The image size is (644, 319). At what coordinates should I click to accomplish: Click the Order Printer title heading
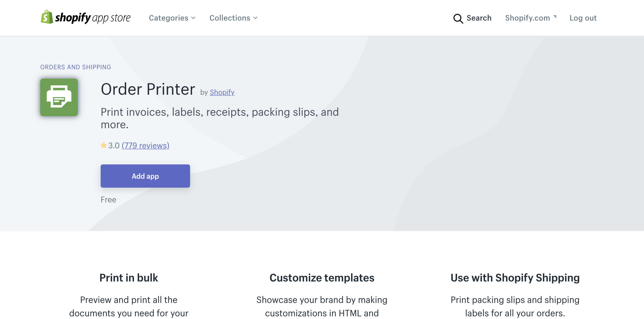(x=148, y=89)
